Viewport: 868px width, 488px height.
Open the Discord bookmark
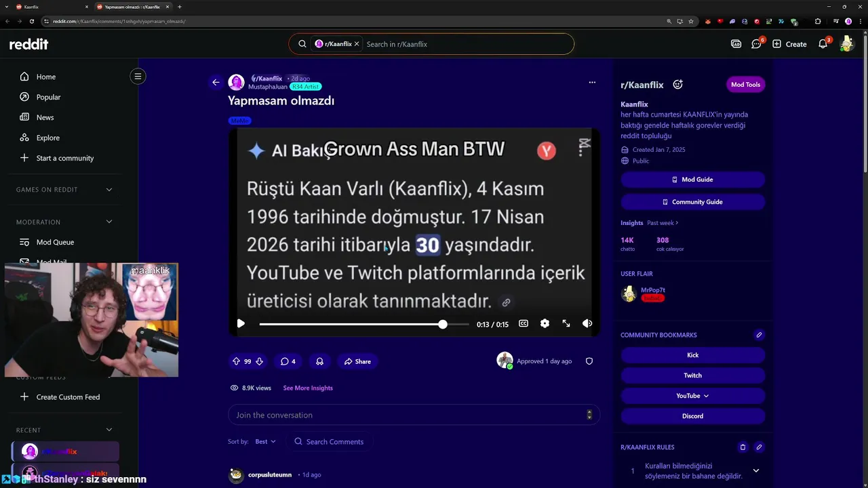tap(692, 416)
